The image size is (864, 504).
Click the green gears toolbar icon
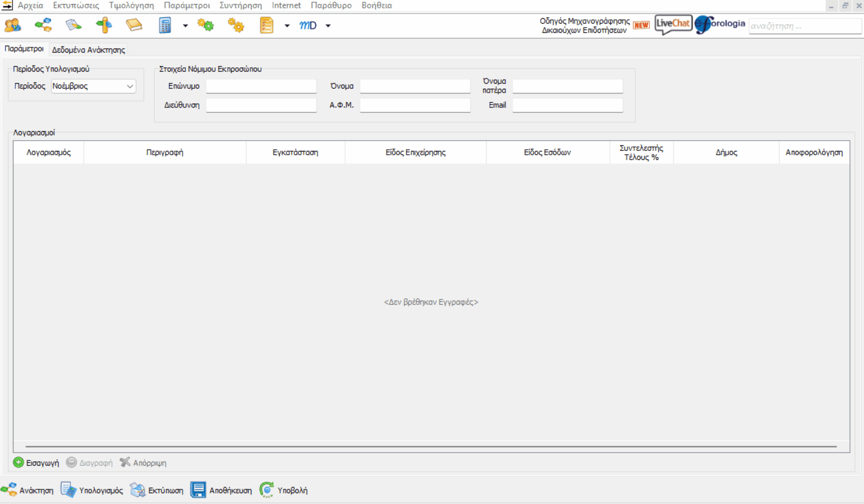click(206, 25)
